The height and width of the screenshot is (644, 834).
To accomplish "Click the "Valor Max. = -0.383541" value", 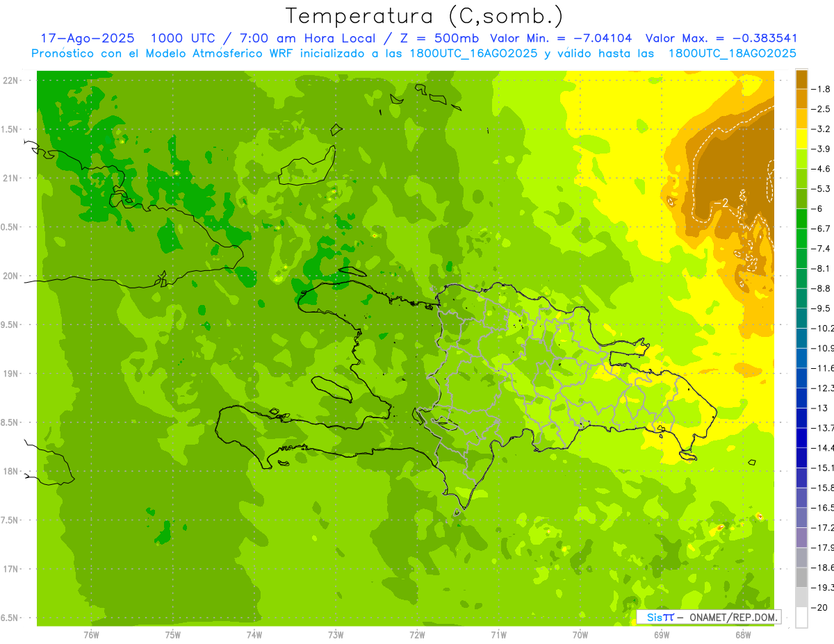I will 721,38.
